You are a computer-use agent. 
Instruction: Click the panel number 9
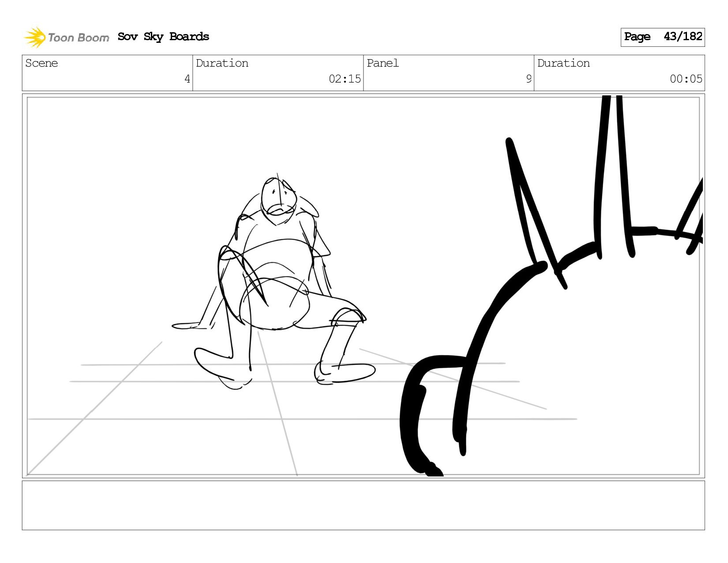pyautogui.click(x=529, y=79)
